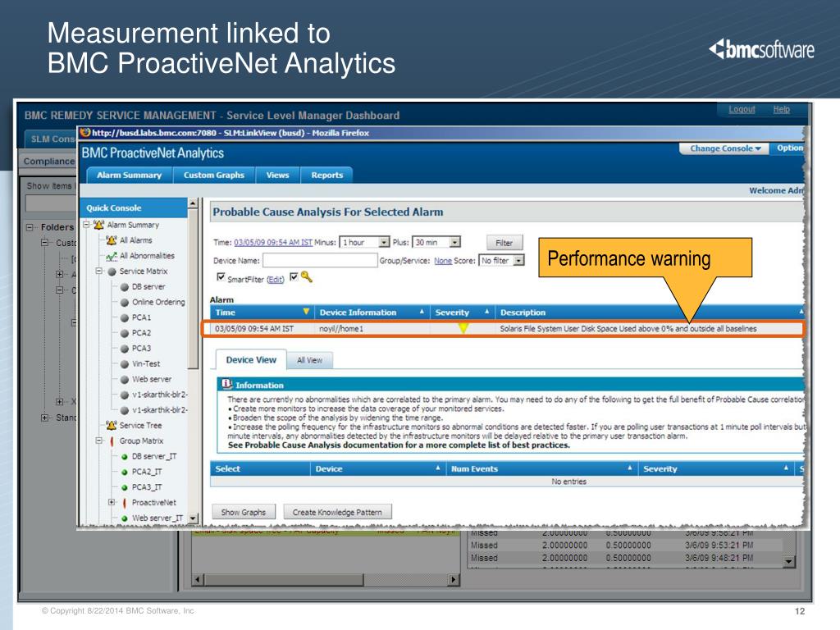This screenshot has height=630, width=840.
Task: Click the PCA1 gray status icon
Action: [x=125, y=317]
